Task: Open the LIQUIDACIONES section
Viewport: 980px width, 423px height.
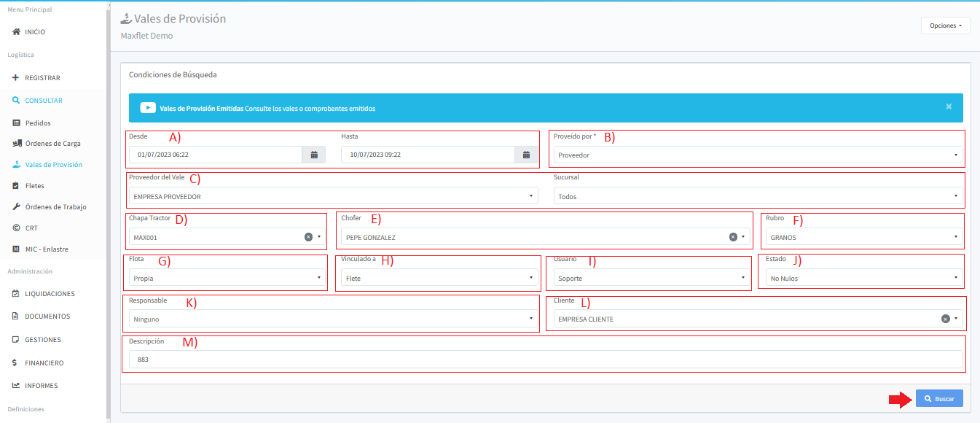Action: click(50, 294)
